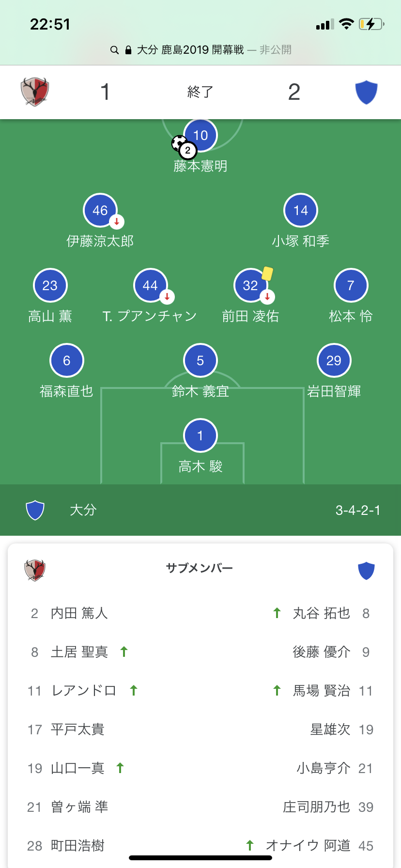
Task: Tap the yellow card on 前田 凌佑
Action: tap(267, 274)
